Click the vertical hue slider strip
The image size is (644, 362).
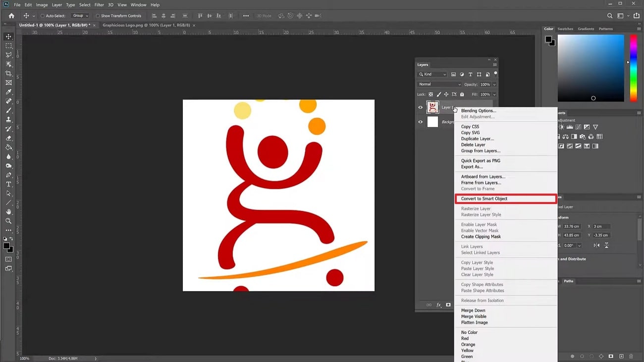[633, 68]
